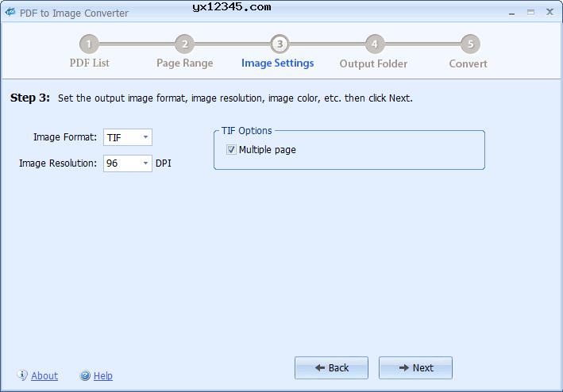This screenshot has width=563, height=392.
Task: Click the TIF value in the format box
Action: click(114, 138)
